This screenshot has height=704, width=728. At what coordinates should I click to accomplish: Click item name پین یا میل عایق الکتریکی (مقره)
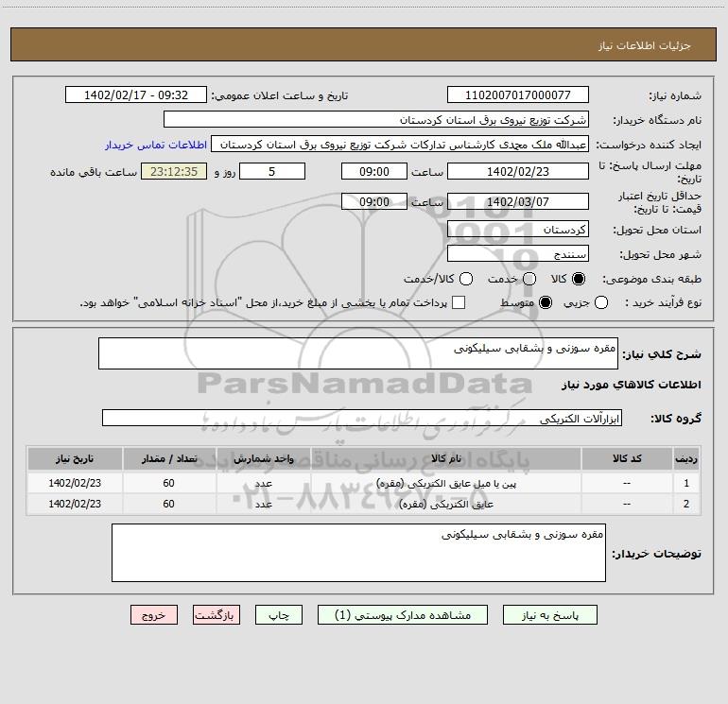tap(445, 484)
